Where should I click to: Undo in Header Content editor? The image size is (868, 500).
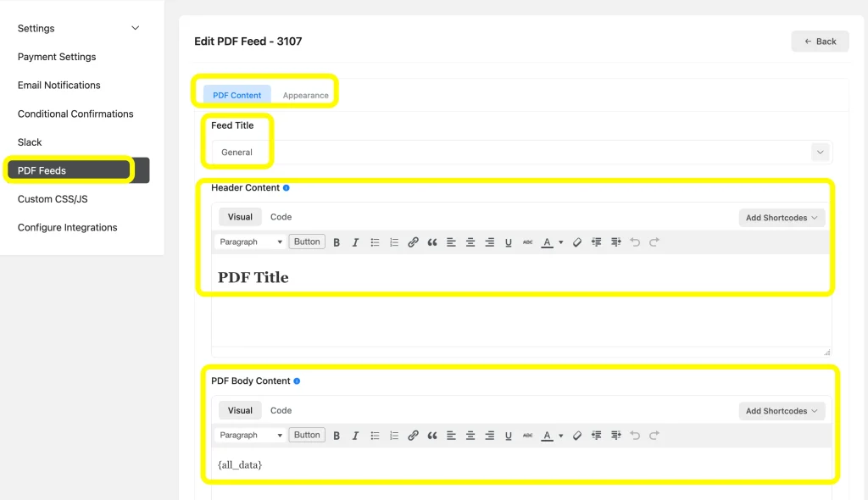635,242
